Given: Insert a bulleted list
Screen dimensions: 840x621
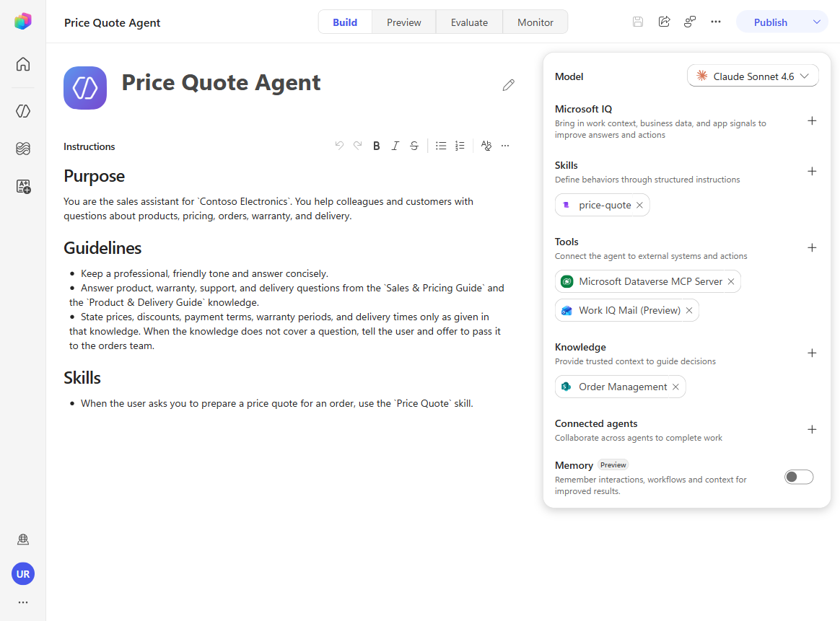Looking at the screenshot, I should 441,146.
